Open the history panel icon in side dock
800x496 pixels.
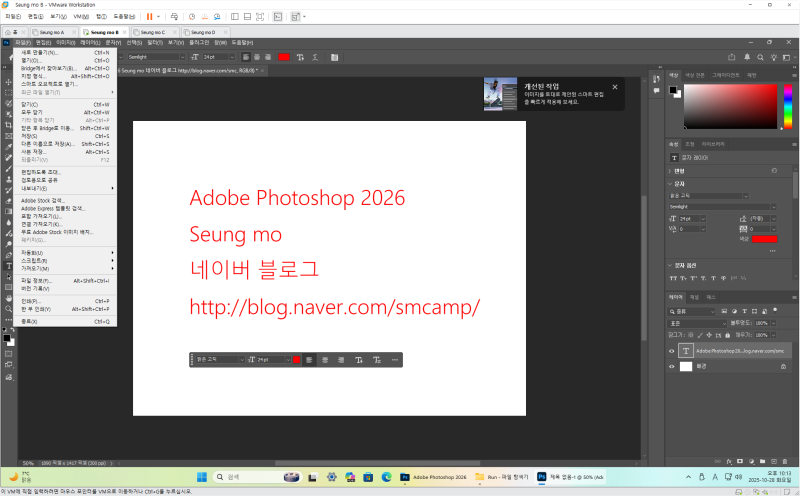coord(657,79)
